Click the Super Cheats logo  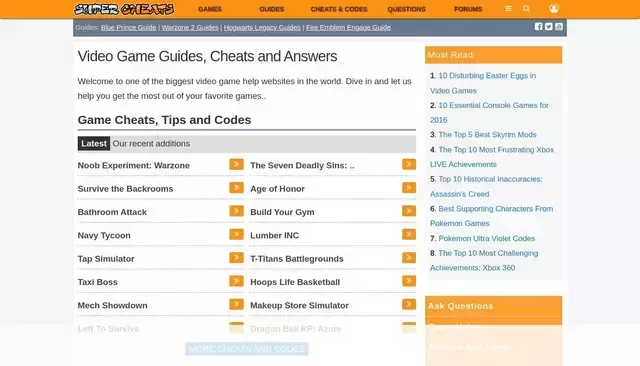click(x=124, y=9)
